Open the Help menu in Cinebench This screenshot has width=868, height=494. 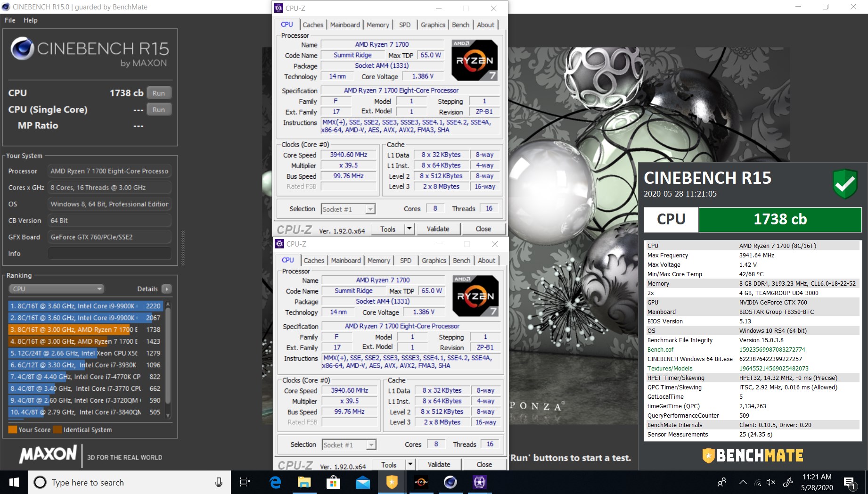point(31,20)
